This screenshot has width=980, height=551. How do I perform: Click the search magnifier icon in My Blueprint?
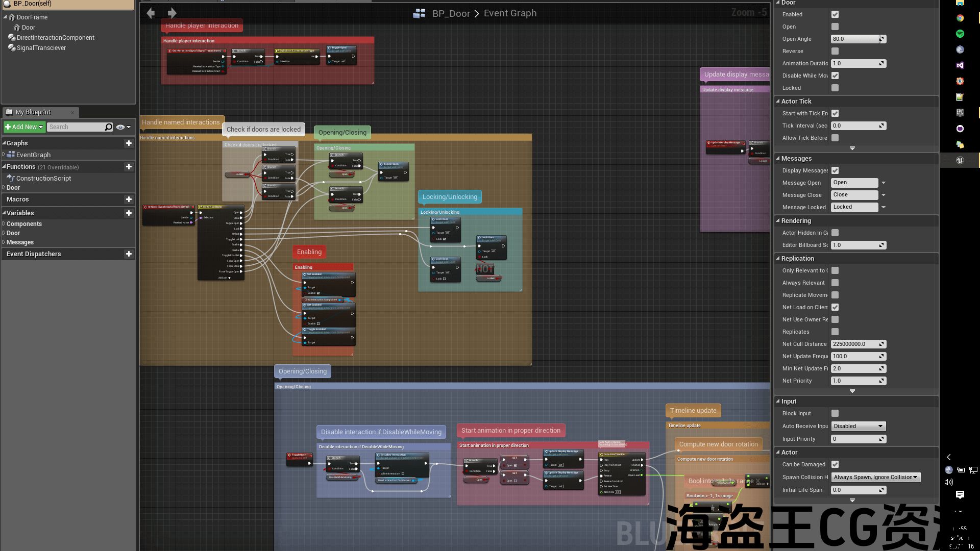coord(108,127)
